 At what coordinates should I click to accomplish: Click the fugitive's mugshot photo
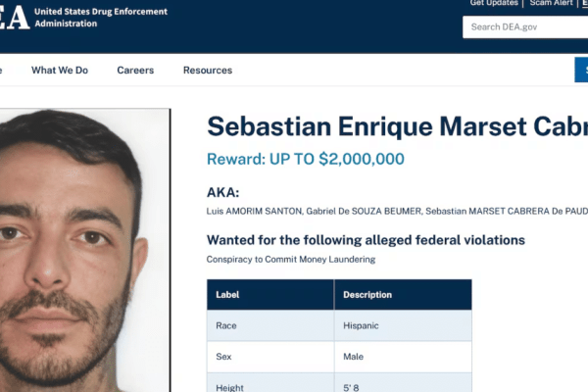83,250
